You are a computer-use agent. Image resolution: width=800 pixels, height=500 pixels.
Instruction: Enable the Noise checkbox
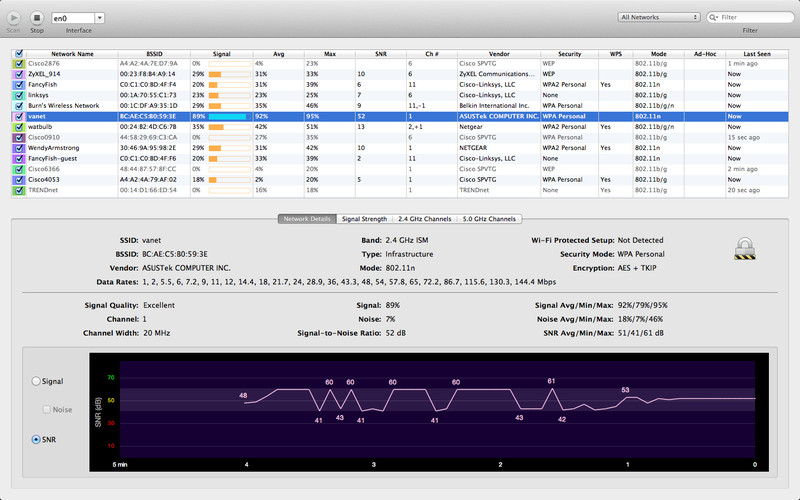click(x=46, y=410)
